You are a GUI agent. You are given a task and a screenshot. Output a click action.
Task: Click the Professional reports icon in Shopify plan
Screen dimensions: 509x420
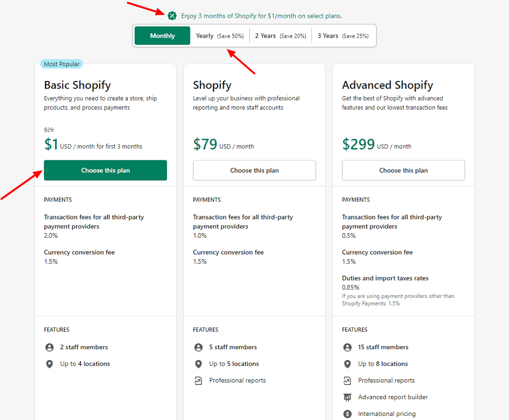click(199, 380)
